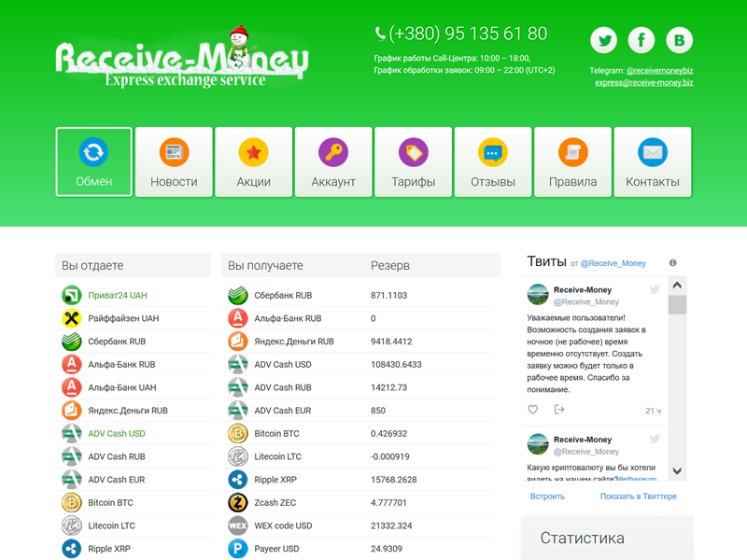Select ADV Cash RUB icon in give list
This screenshot has height=560, width=747.
(x=72, y=456)
